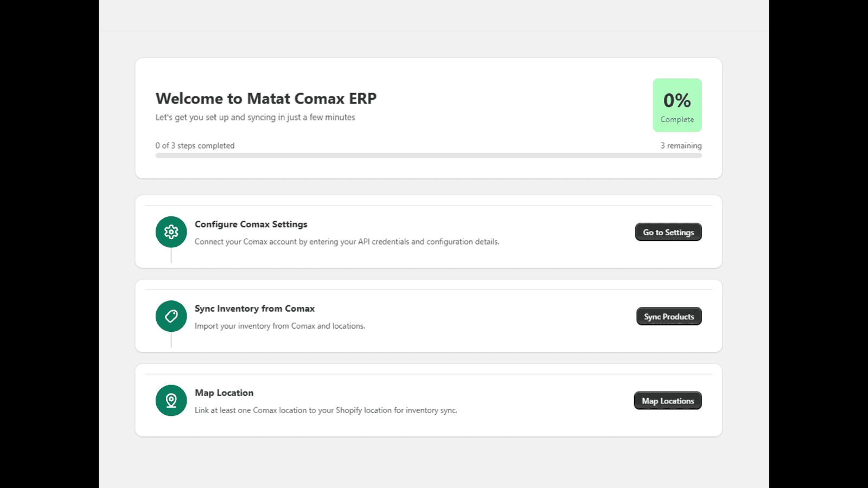Click the '3 remaining' label
Viewport: 868px width, 488px height.
pyautogui.click(x=681, y=146)
